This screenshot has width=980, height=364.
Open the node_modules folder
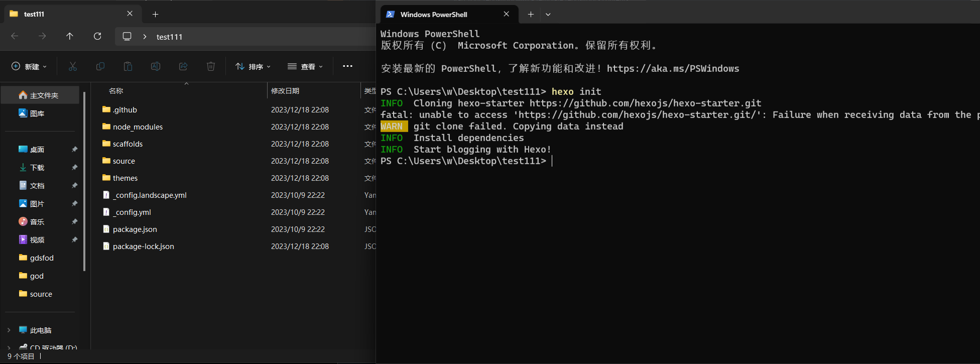138,127
